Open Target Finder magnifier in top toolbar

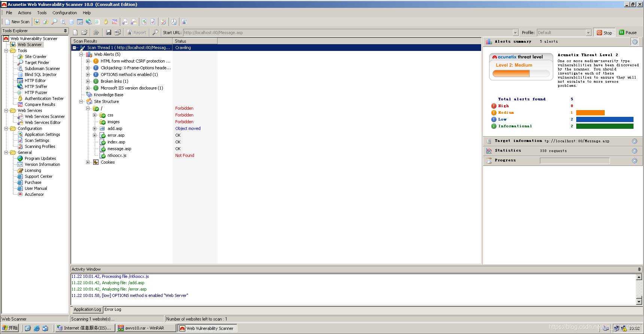[x=54, y=22]
